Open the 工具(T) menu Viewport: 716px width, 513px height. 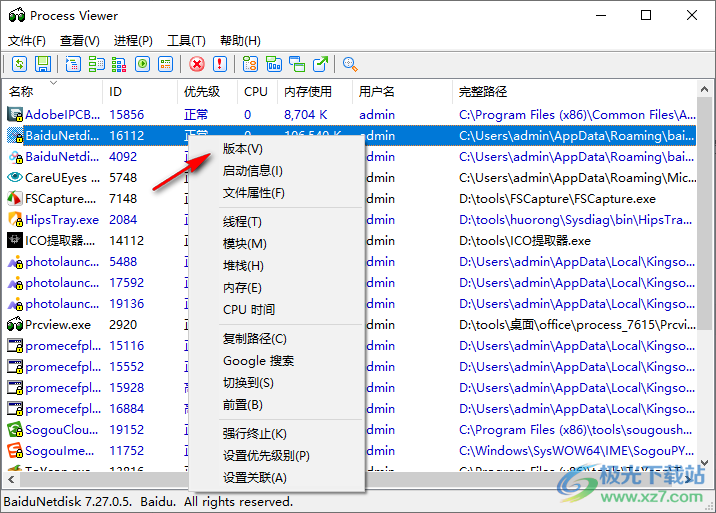(186, 41)
